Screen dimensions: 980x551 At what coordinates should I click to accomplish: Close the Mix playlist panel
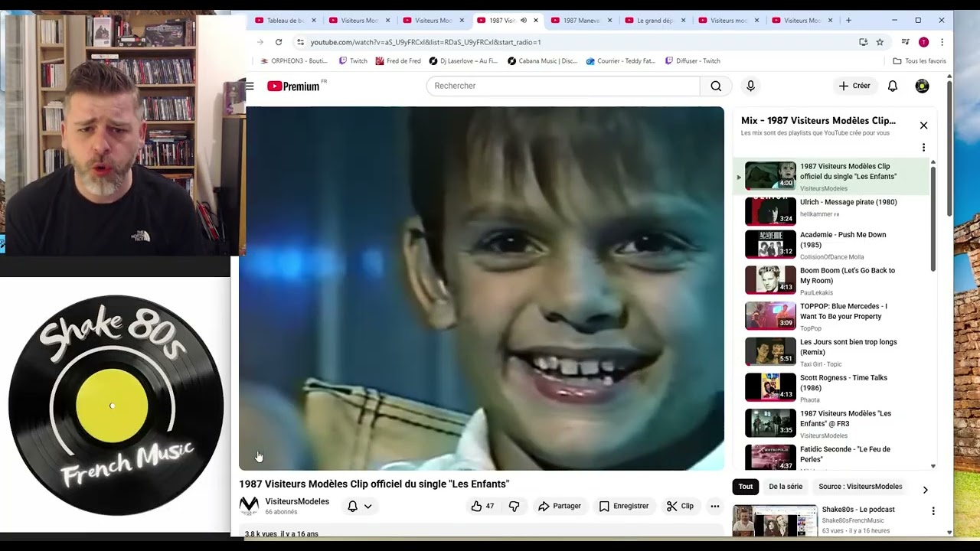point(923,126)
